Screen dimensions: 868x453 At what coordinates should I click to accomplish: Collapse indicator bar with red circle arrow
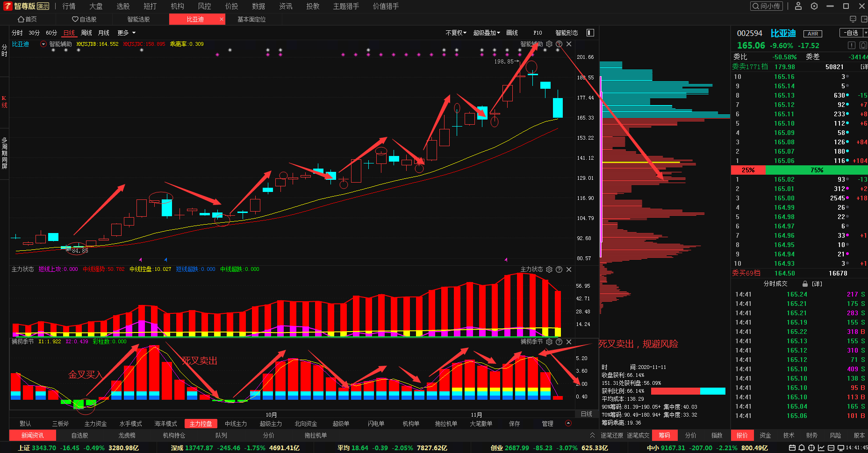pos(568,424)
